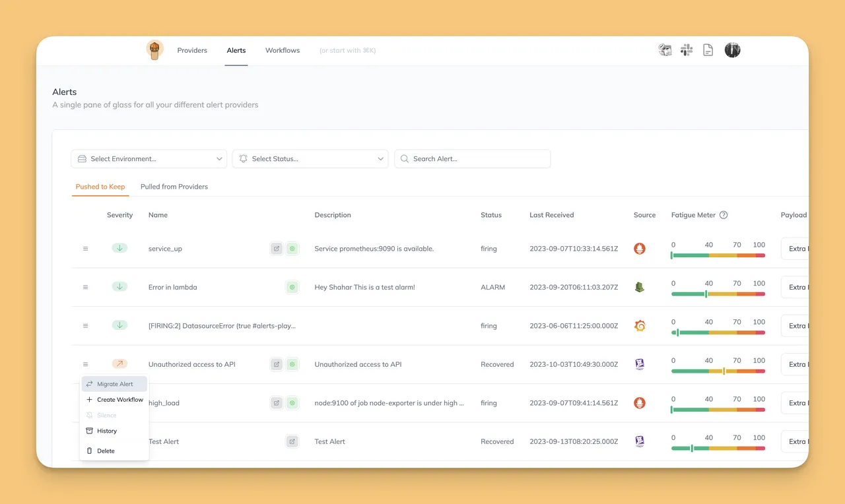The width and height of the screenshot is (845, 504).
Task: Click the alert name 'Error in lambda'
Action: click(x=172, y=287)
